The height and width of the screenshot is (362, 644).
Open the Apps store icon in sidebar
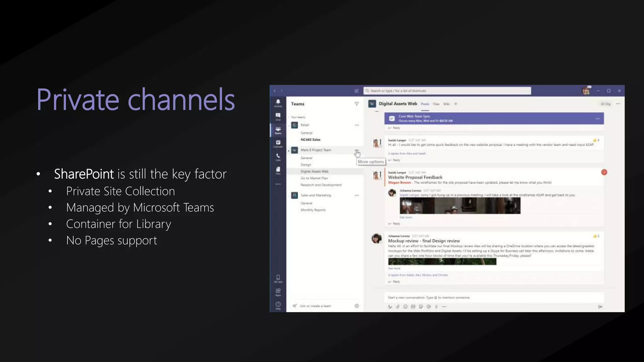click(x=278, y=292)
